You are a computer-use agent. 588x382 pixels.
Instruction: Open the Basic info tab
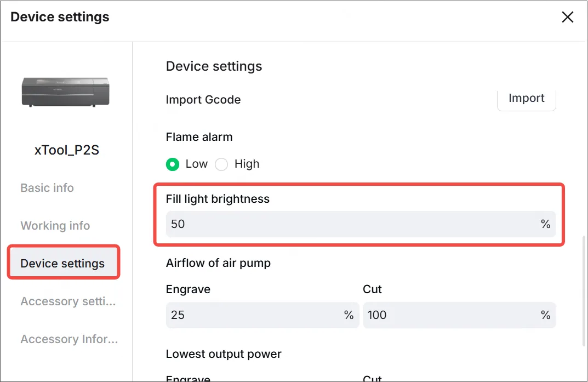click(47, 187)
